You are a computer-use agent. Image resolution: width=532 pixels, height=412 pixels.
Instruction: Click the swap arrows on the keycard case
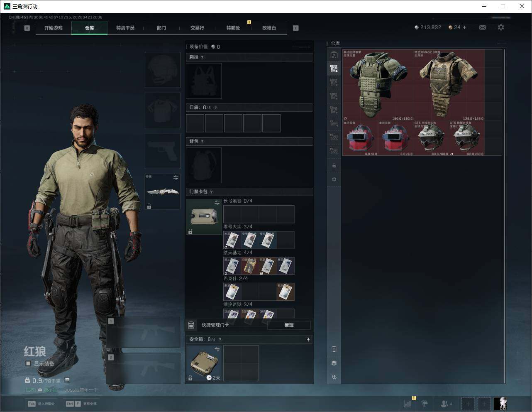tap(217, 203)
